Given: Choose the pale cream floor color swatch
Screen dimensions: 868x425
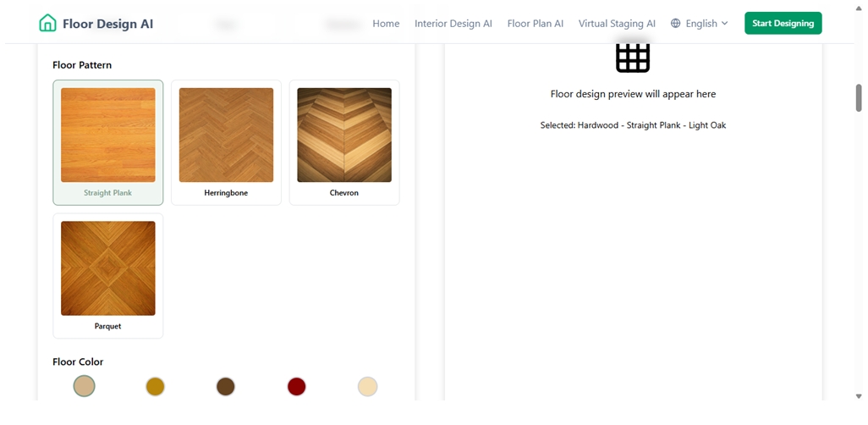Looking at the screenshot, I should pos(367,386).
